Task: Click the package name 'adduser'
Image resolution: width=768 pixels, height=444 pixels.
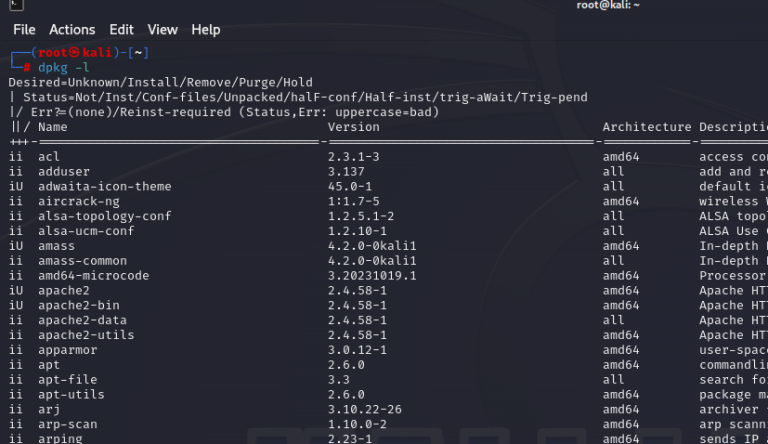Action: pos(64,172)
